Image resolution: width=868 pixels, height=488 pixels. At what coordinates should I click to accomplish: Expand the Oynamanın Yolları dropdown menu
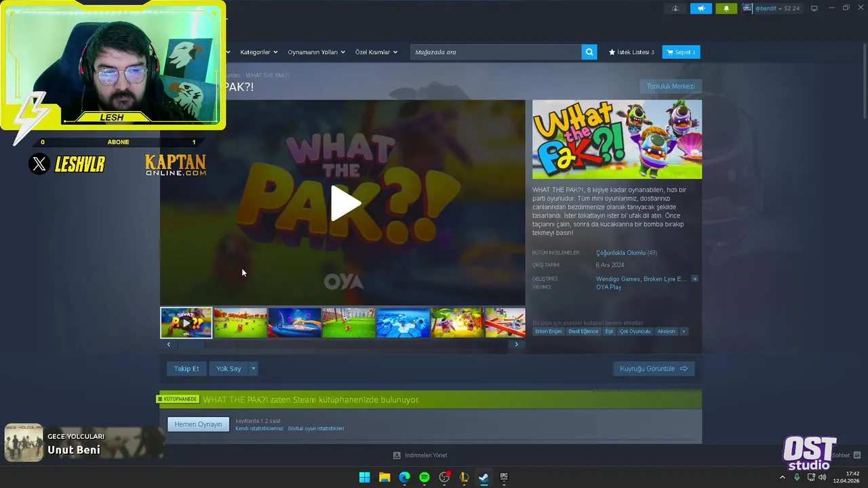click(316, 52)
